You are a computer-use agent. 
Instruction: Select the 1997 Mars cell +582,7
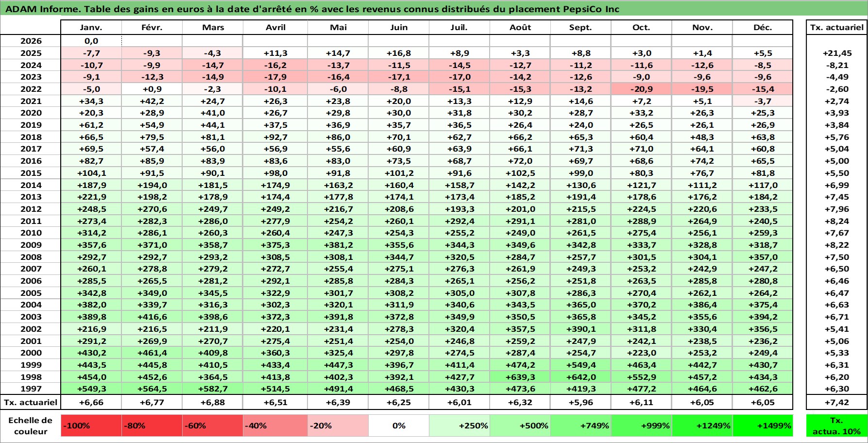pos(213,389)
